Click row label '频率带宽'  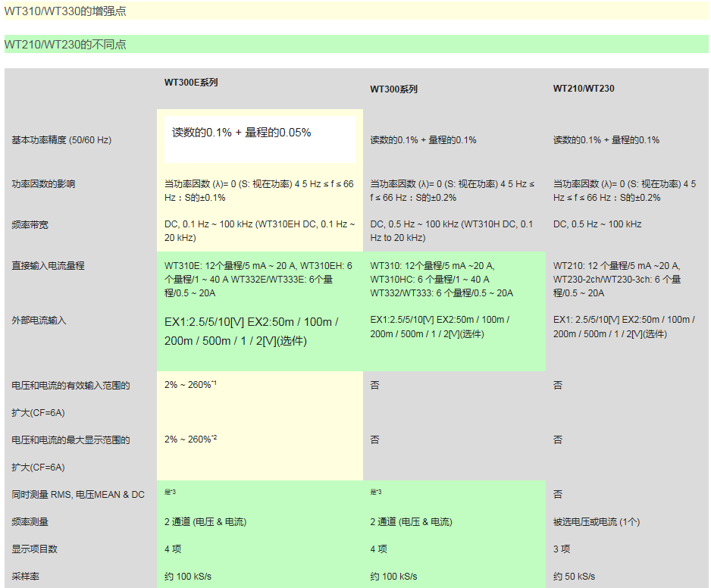coord(30,225)
